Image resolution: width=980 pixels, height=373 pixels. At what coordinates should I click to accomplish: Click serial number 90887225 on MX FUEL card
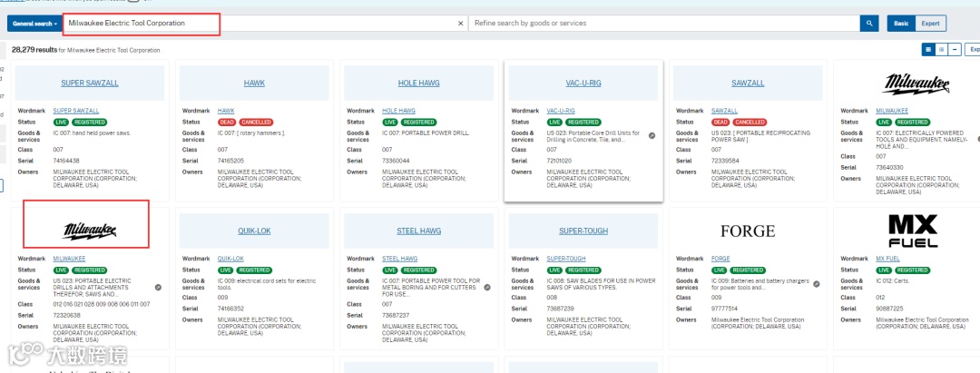click(x=888, y=309)
